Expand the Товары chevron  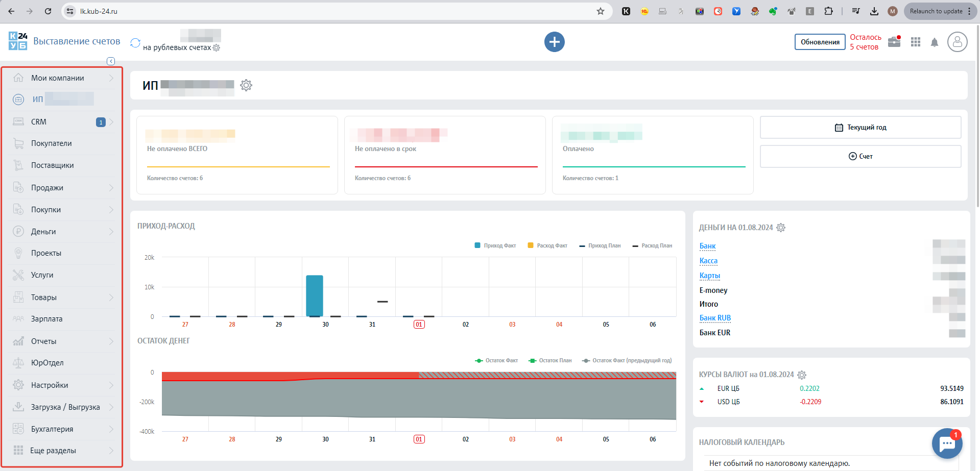pos(111,298)
